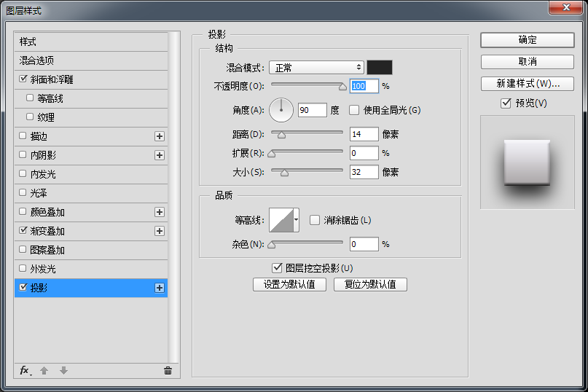
Task: Enable the 外发光 checkbox
Action: point(23,268)
